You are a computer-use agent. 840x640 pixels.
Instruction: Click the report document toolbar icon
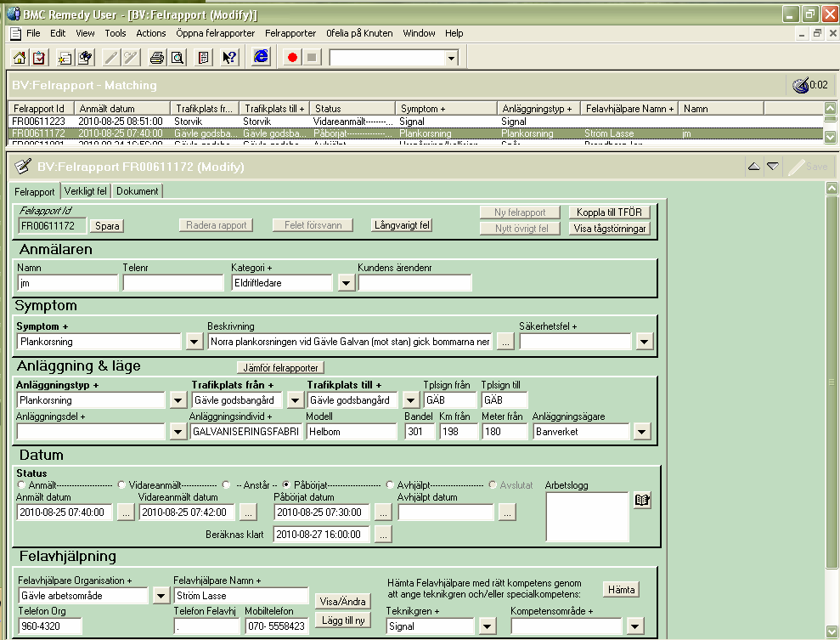coord(204,57)
